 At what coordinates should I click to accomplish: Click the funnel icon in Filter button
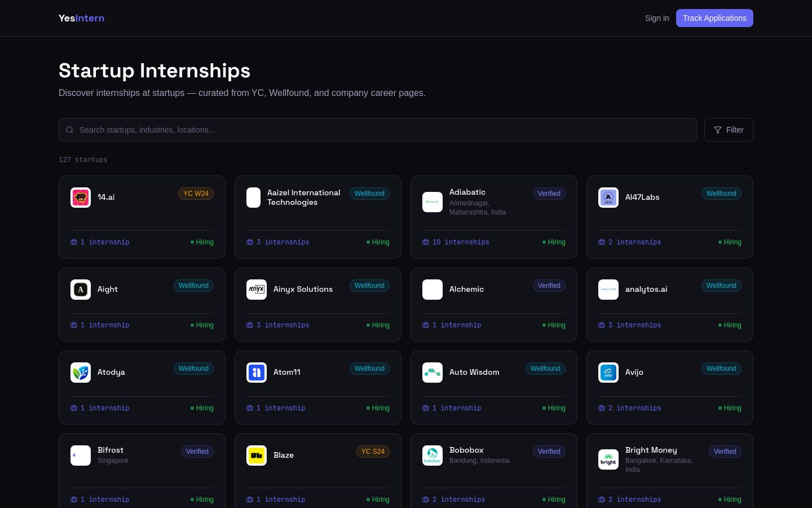(718, 130)
